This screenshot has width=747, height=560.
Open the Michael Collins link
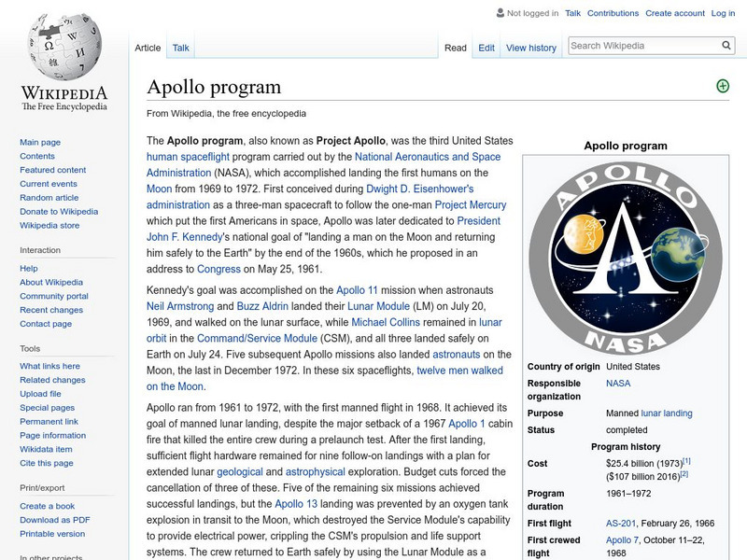point(386,322)
